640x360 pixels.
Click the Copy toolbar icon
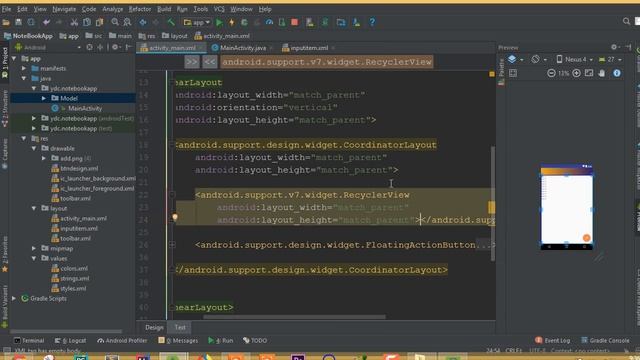pyautogui.click(x=87, y=22)
